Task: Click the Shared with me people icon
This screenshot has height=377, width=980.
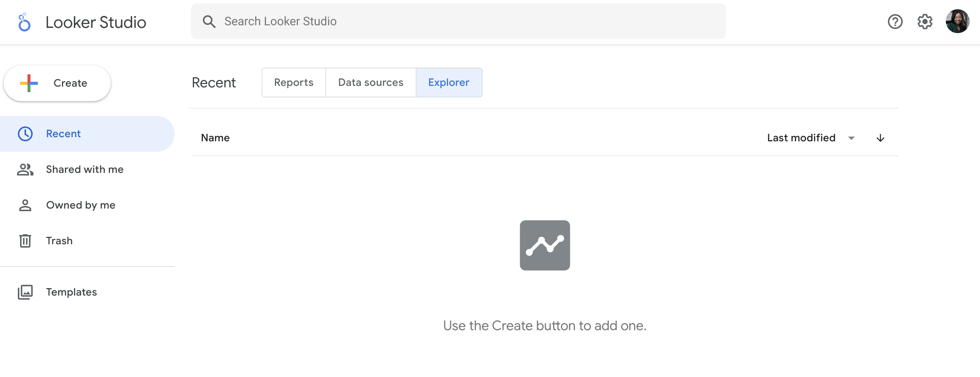Action: tap(25, 170)
